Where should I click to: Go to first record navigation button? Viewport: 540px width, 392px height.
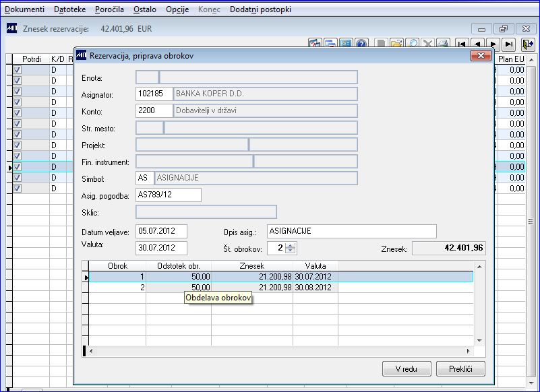pyautogui.click(x=462, y=44)
